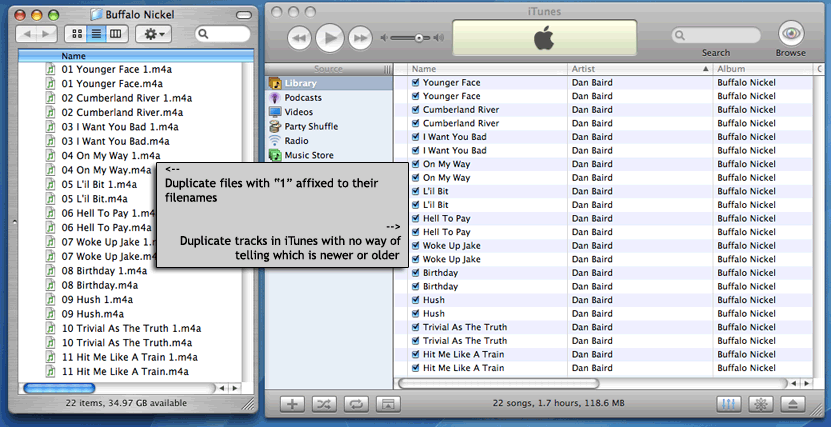Click the Browse eye icon in iTunes
Screen dimensions: 831x427
[791, 34]
